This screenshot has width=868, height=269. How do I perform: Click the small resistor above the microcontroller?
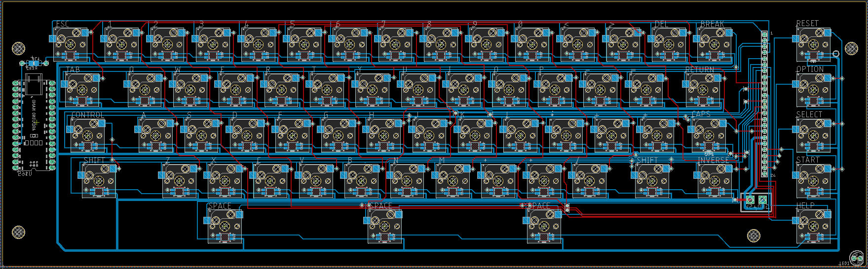click(34, 63)
